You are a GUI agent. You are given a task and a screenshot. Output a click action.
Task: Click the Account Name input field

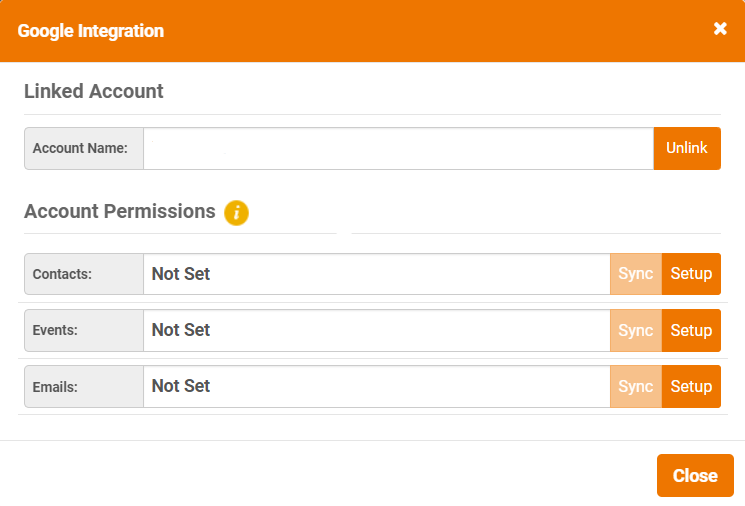point(399,148)
